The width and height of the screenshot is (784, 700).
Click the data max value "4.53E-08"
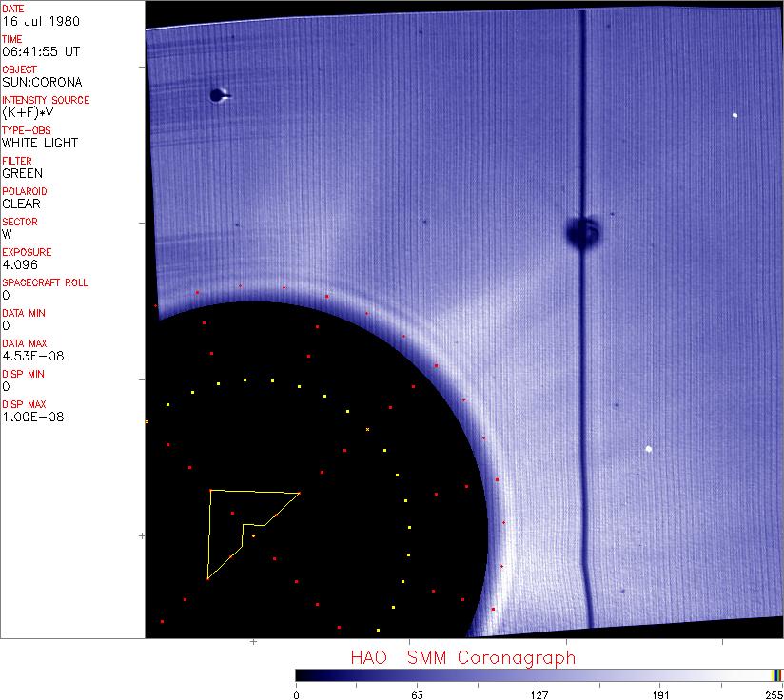30,356
